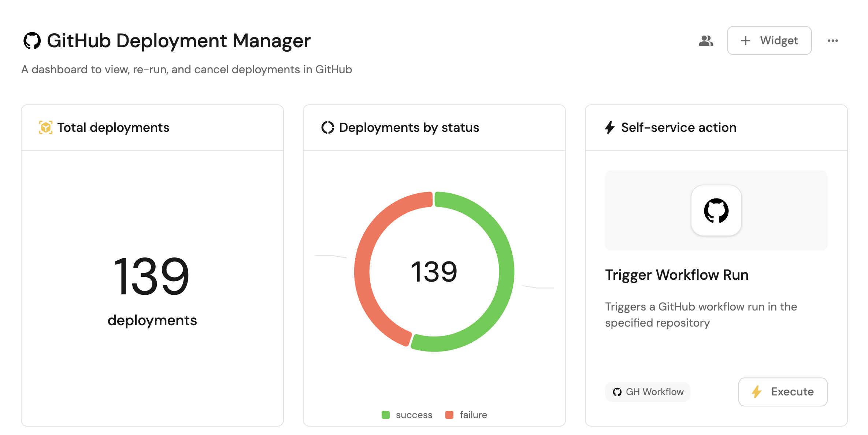Open the three-dot more options menu
The width and height of the screenshot is (868, 435).
click(832, 41)
